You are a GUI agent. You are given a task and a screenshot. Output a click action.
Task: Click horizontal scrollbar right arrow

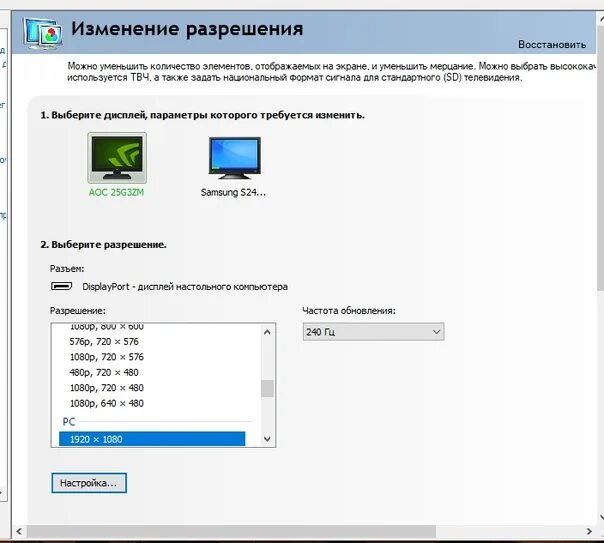tap(589, 531)
